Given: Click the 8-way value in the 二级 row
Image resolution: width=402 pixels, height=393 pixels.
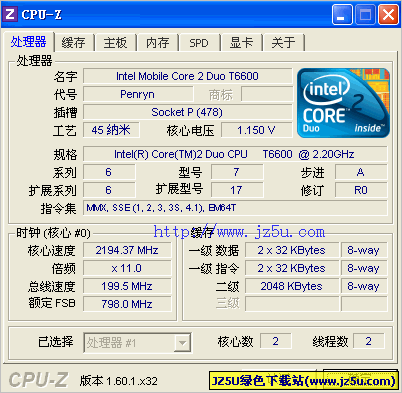Looking at the screenshot, I should [364, 286].
